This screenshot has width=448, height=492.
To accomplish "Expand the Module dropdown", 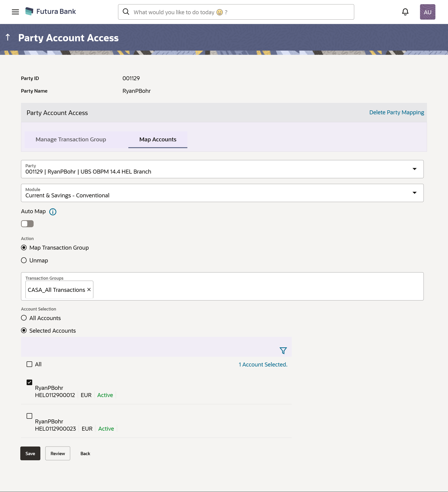I will click(414, 193).
